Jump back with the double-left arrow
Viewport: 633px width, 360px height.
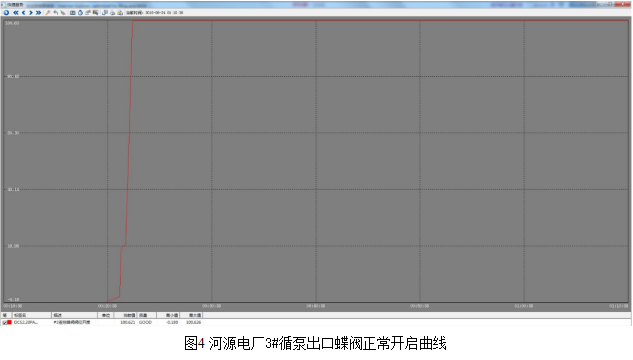coord(16,13)
